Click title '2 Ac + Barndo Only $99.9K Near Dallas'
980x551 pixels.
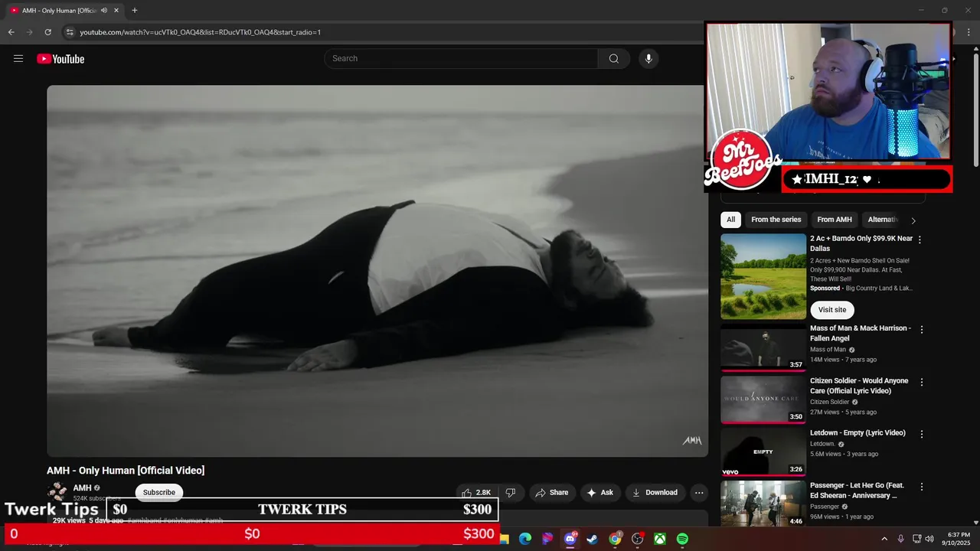[861, 243]
